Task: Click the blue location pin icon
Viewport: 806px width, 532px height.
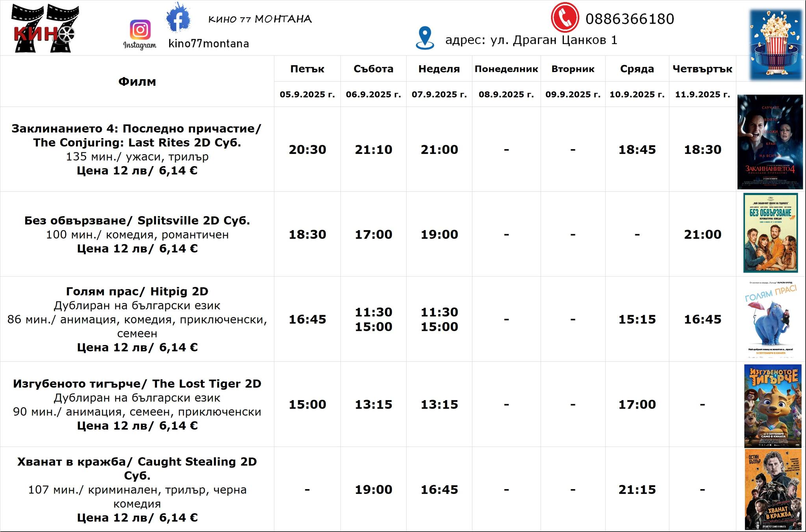Action: (x=425, y=38)
